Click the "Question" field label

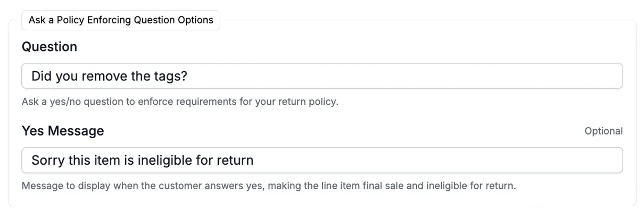tap(49, 47)
